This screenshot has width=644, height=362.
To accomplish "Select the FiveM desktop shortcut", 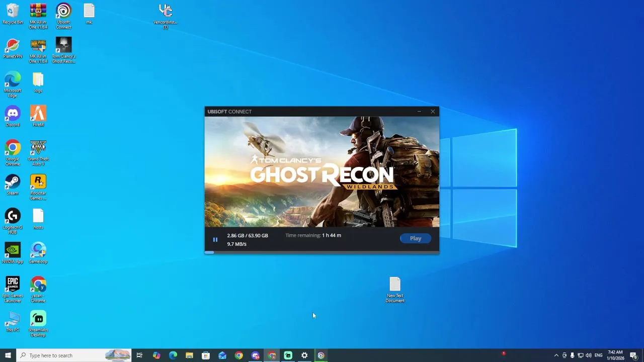I will [38, 116].
